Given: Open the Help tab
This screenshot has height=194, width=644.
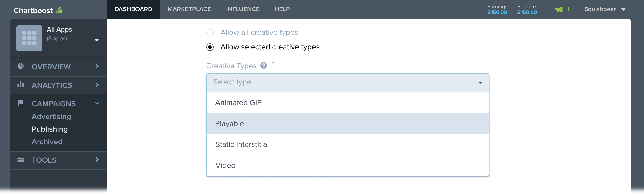Looking at the screenshot, I should click(282, 9).
